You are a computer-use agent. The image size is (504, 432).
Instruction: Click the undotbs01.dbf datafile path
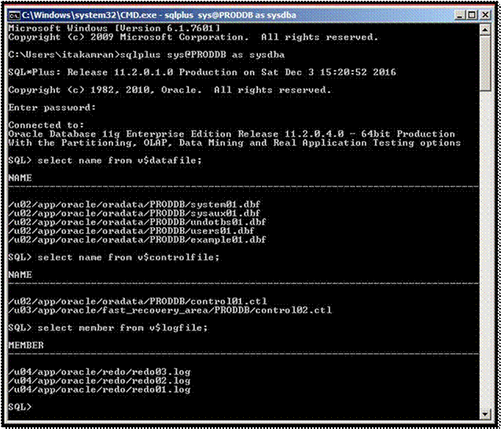click(138, 222)
